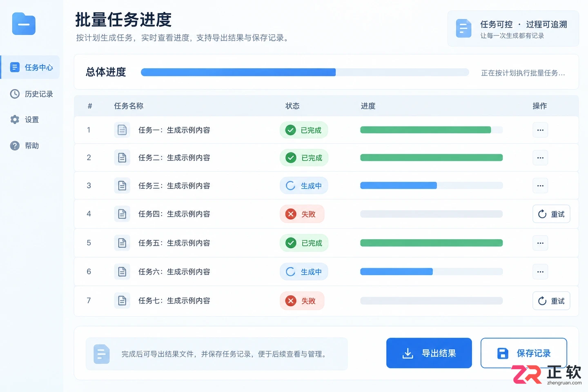This screenshot has height=392, width=588.
Task: Open 任务中心 in the sidebar
Action: pos(31,67)
